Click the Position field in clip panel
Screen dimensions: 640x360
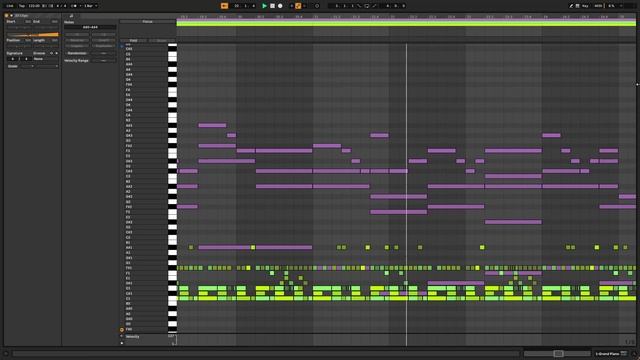[x=19, y=46]
